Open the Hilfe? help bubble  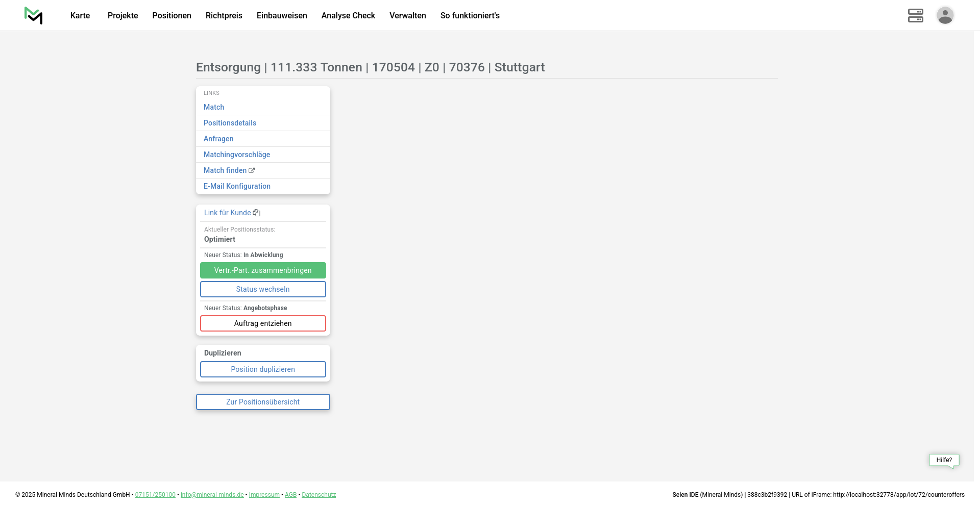[x=944, y=460]
